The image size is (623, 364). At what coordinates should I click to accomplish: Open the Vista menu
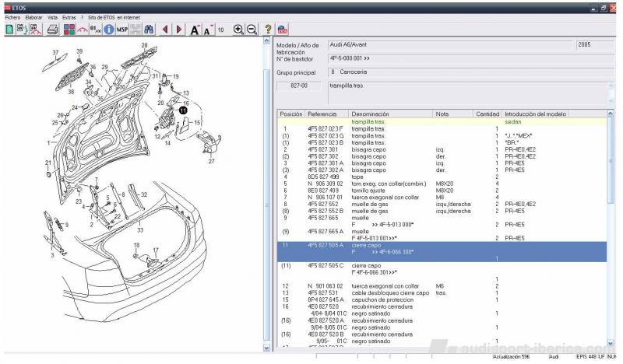pyautogui.click(x=52, y=17)
